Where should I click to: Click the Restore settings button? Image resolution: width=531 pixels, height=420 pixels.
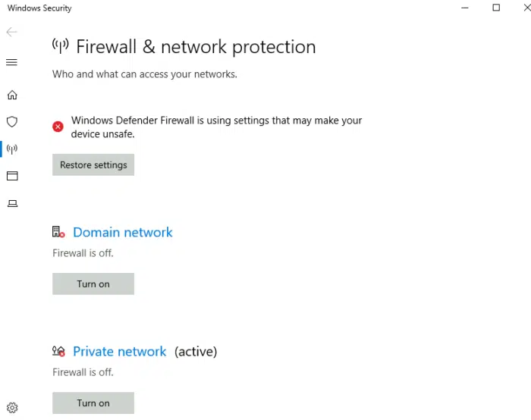click(x=93, y=165)
